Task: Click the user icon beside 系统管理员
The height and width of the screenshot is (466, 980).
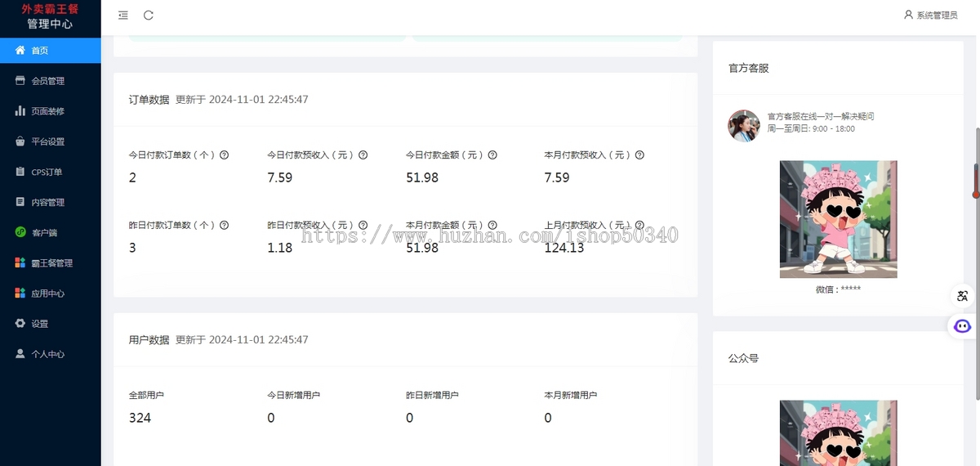Action: click(908, 15)
